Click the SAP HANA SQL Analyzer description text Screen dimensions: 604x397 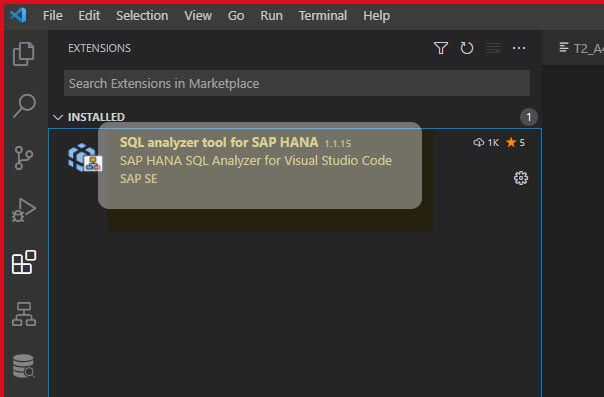256,161
